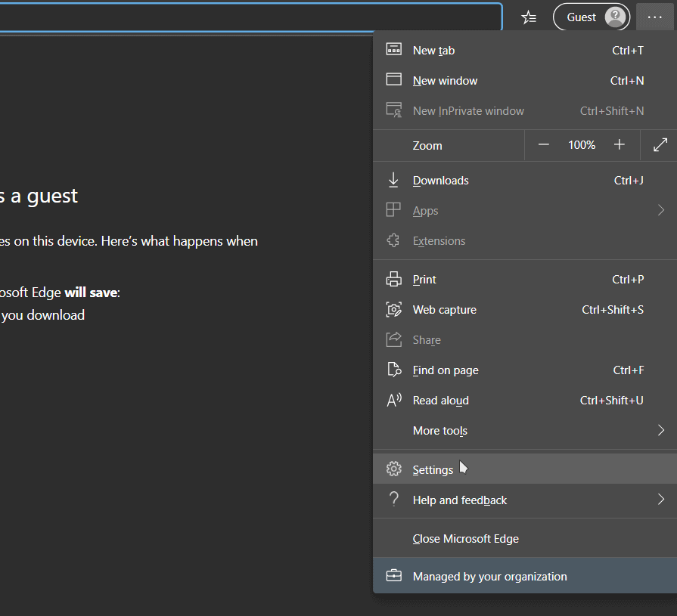Select the Read aloud icon
The image size is (677, 616).
[x=393, y=400]
